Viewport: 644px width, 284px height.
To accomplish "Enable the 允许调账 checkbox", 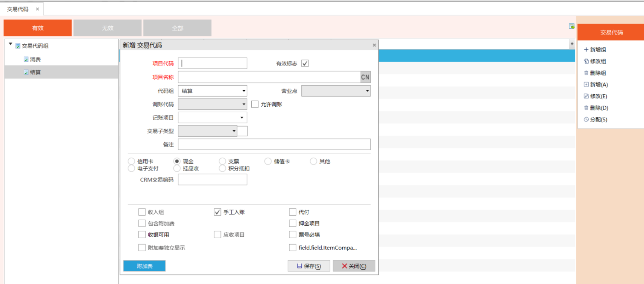I will pyautogui.click(x=255, y=104).
